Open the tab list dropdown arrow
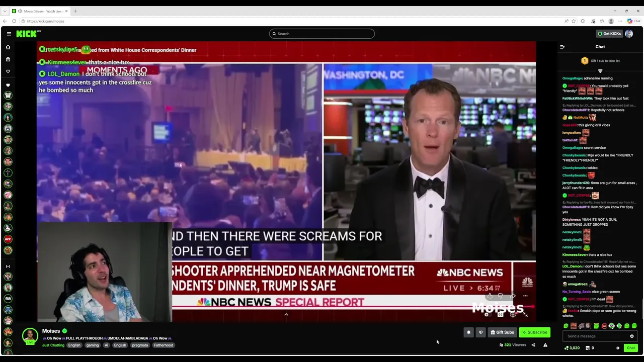 click(x=5, y=11)
